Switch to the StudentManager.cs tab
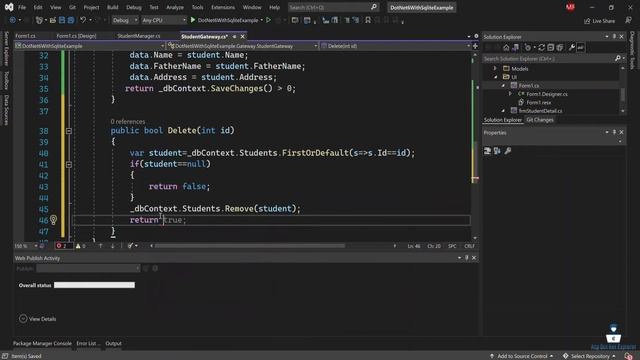 139,36
